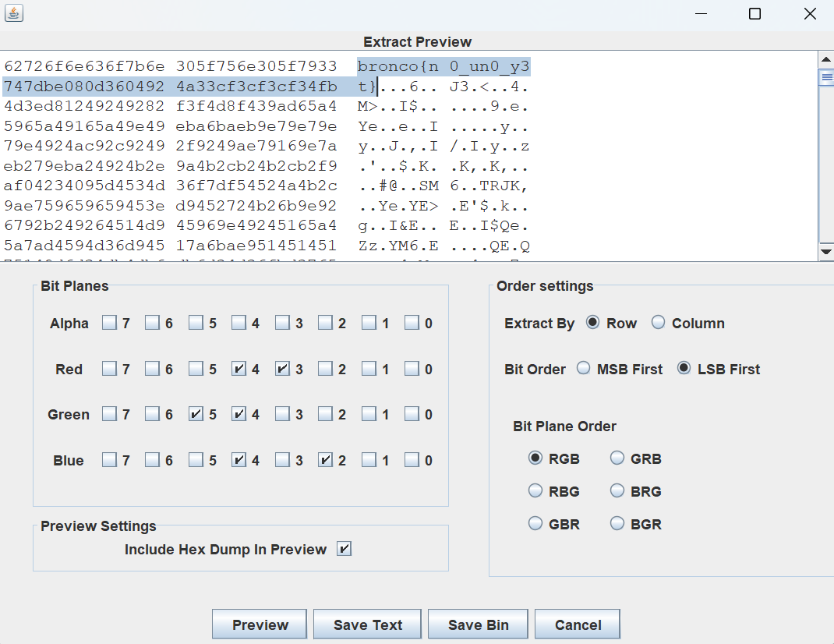Click the Java icon in title bar

(x=14, y=13)
